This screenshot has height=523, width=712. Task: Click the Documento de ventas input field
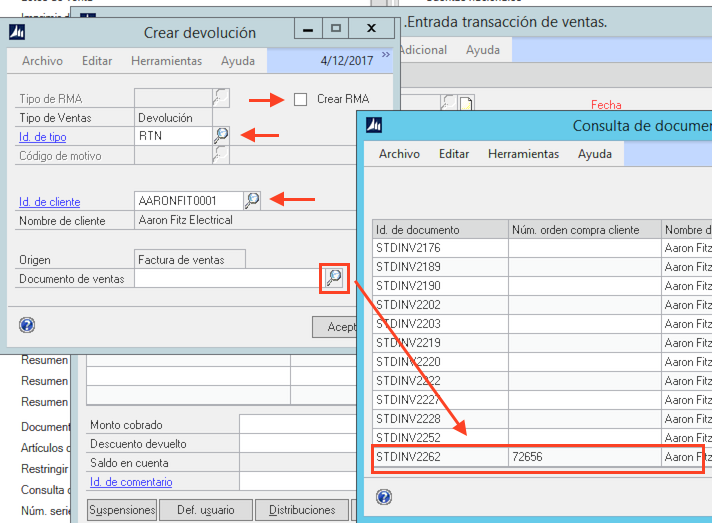[x=227, y=279]
